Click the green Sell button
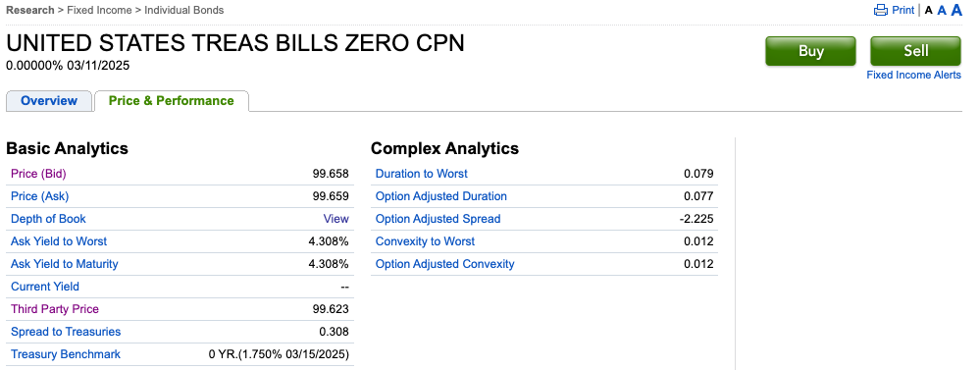 click(x=915, y=51)
